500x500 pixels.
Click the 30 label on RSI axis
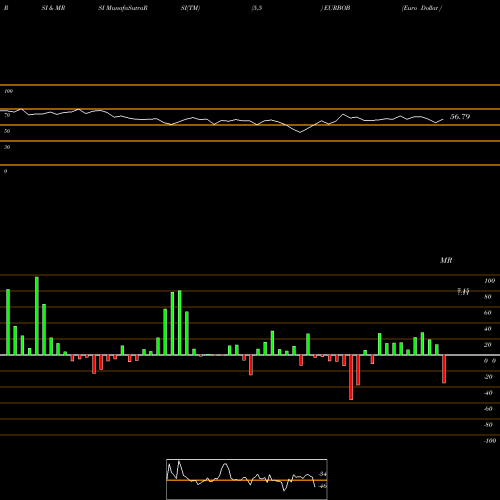[7, 147]
